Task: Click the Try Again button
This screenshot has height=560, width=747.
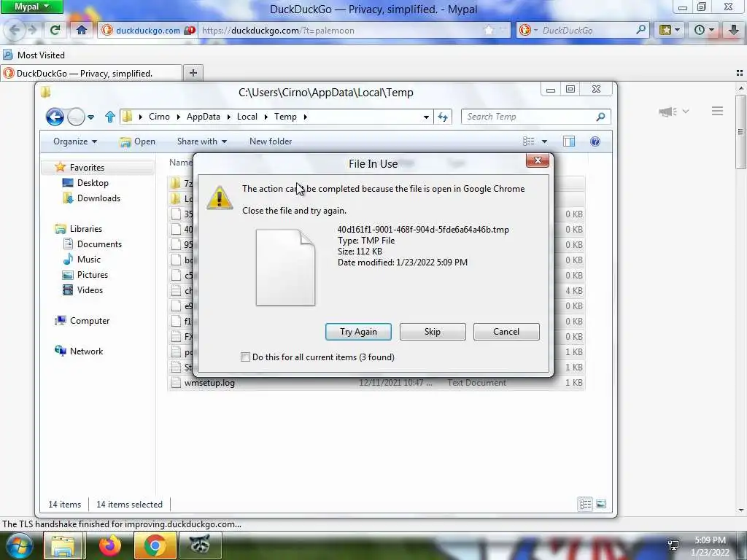Action: (358, 332)
